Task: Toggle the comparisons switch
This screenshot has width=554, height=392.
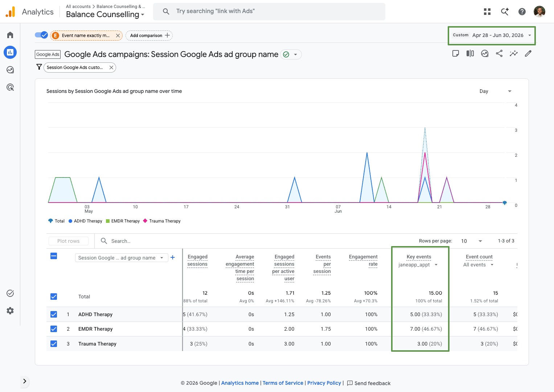Action: [41, 35]
